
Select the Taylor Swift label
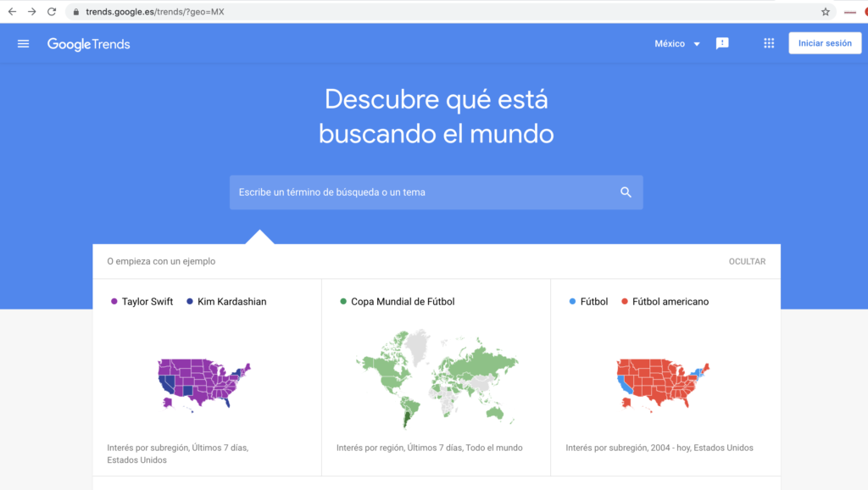[x=147, y=302]
